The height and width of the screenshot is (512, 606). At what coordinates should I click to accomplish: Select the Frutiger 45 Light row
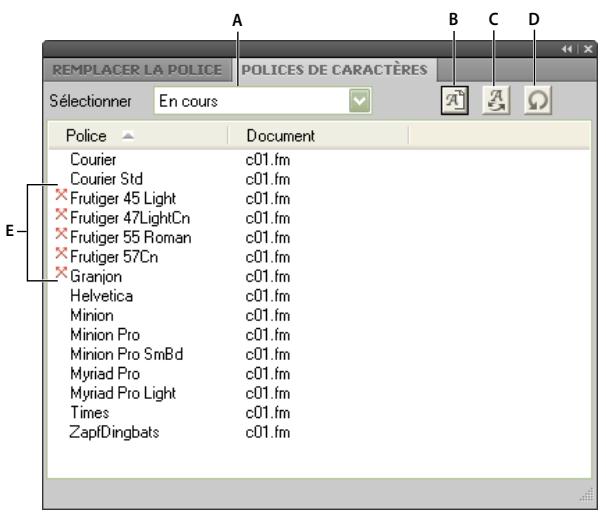point(319,198)
